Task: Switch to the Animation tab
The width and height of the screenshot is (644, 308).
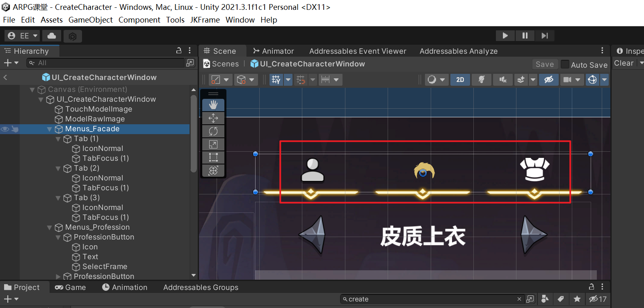Action: coord(125,287)
